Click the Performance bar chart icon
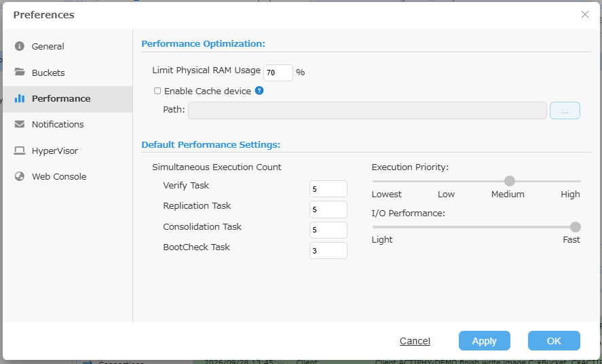602x364 pixels. pyautogui.click(x=20, y=98)
